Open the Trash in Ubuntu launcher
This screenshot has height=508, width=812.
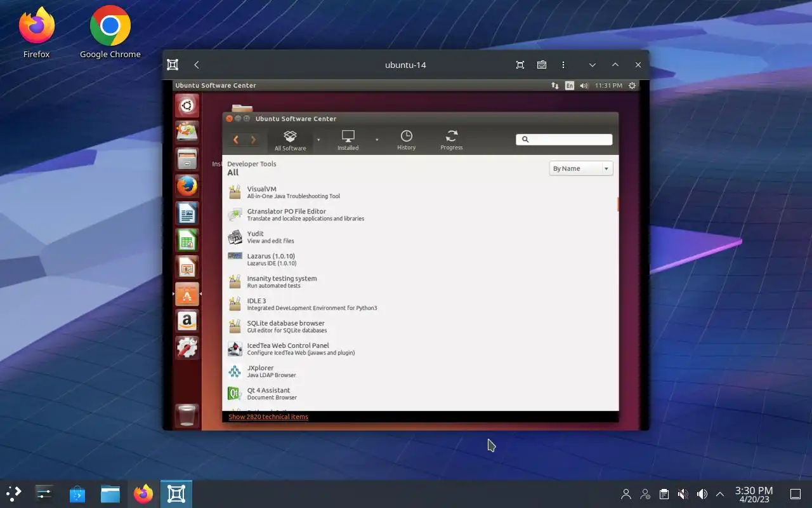click(x=187, y=415)
